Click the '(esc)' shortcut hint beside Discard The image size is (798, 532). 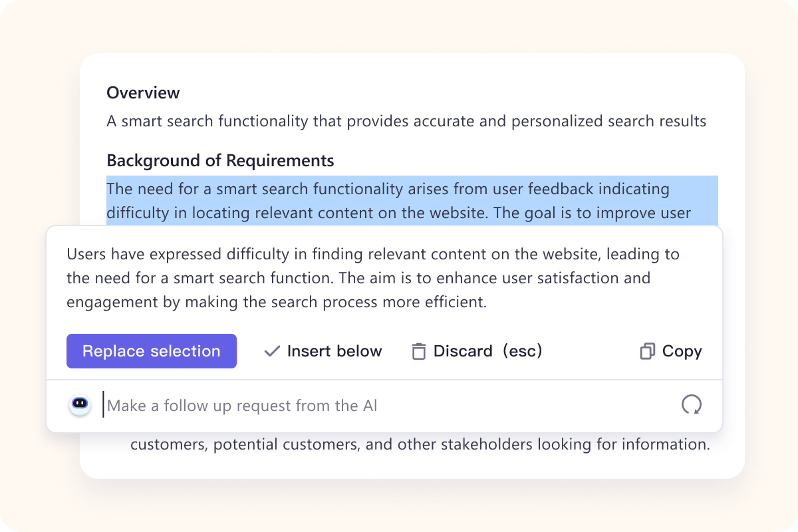522,351
